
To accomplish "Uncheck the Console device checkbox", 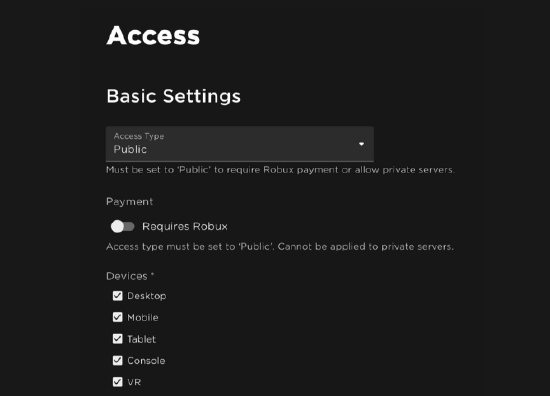I will pos(118,361).
